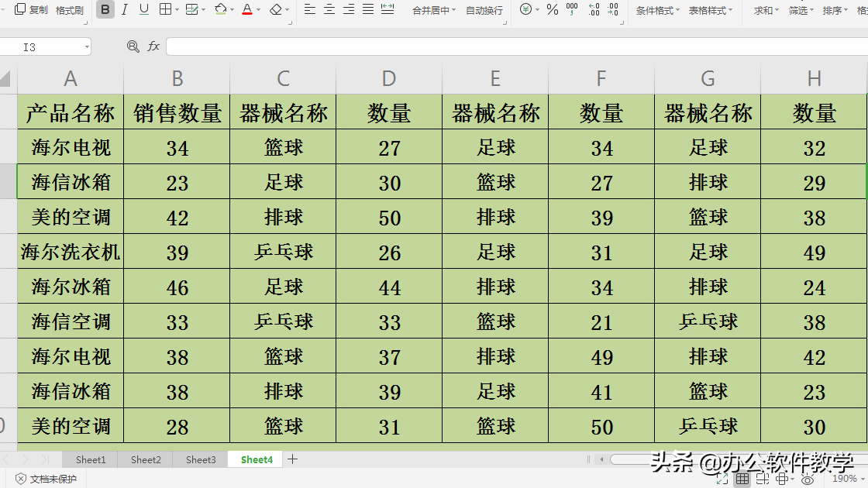Apply cell borders icon
This screenshot has width=868, height=488.
[x=165, y=9]
